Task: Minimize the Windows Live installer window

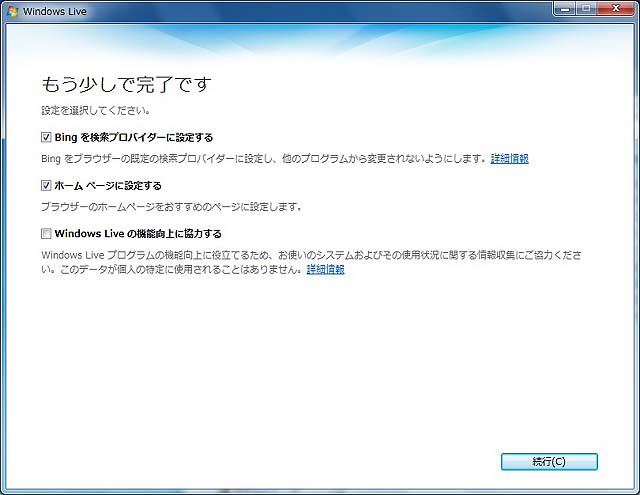Action: tap(565, 8)
